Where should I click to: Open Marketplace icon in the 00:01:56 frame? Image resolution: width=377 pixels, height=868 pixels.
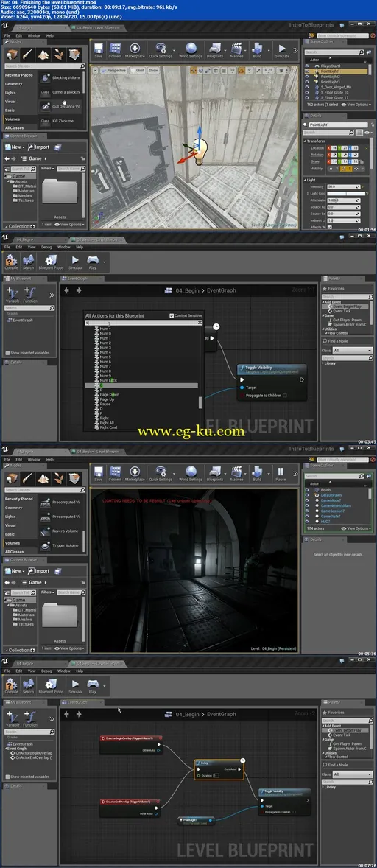(134, 49)
